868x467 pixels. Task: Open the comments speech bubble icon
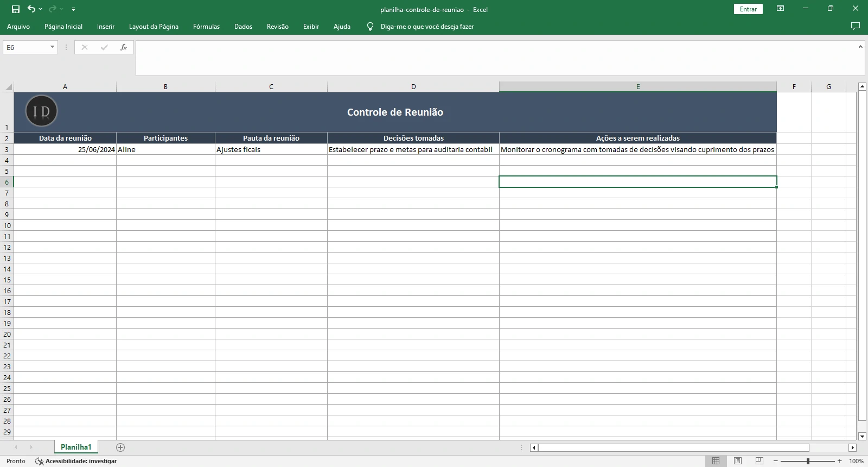856,26
